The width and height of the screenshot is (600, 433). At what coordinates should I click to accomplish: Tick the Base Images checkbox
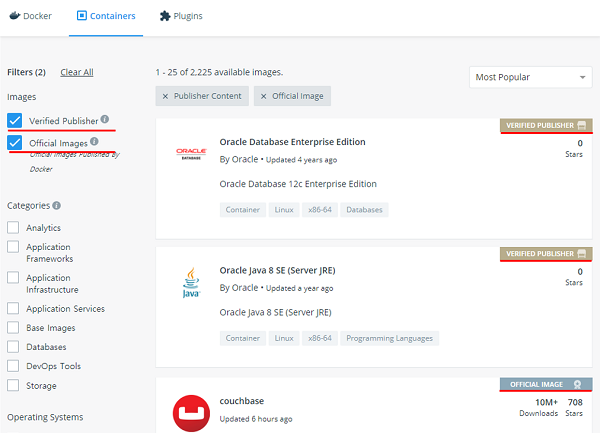[x=13, y=327]
